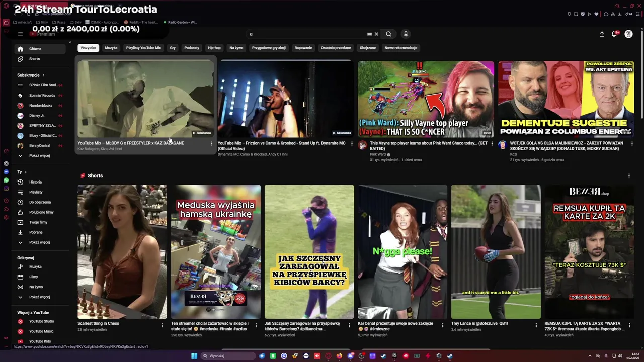Go to Główna home in sidebar
The image size is (644, 362).
pyautogui.click(x=40, y=49)
